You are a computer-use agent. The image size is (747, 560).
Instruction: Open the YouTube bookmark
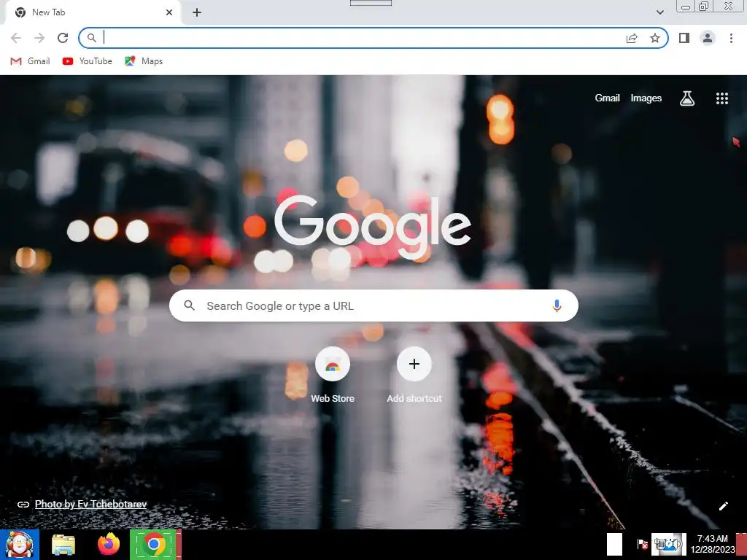coord(88,61)
